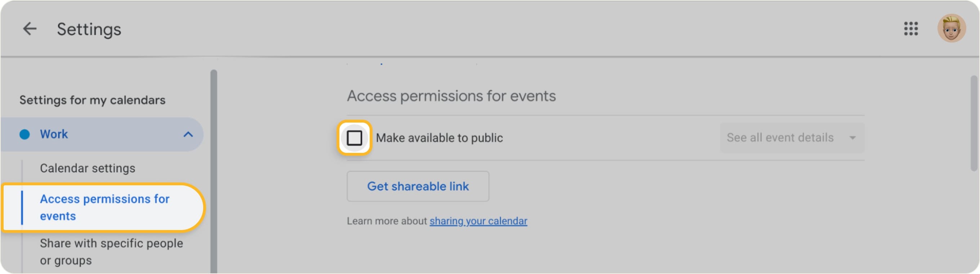Select Share with specific people or groups
Viewport: 980px width, 274px height.
[x=111, y=251]
